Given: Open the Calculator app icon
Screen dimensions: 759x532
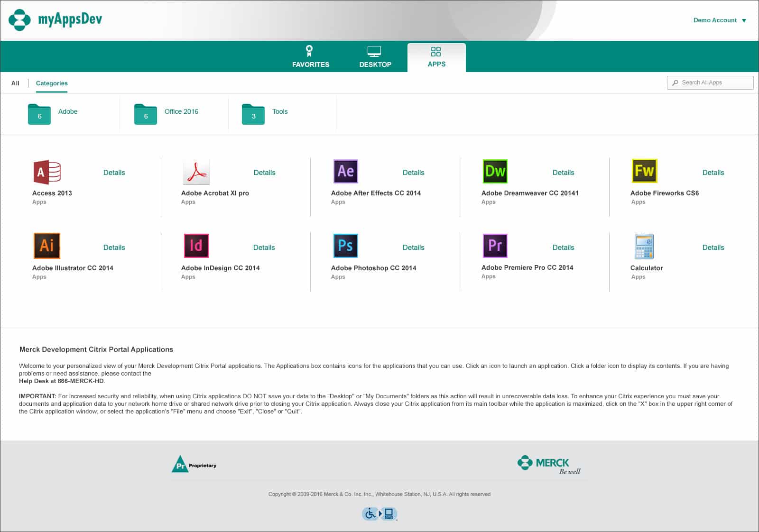Looking at the screenshot, I should pos(644,246).
